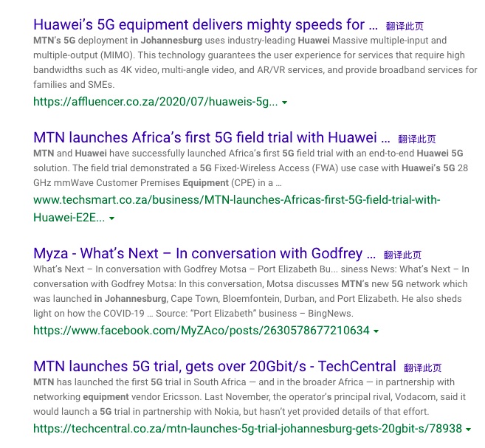Open 'MTN launches Africa's first 5G field trial' result

[212, 137]
